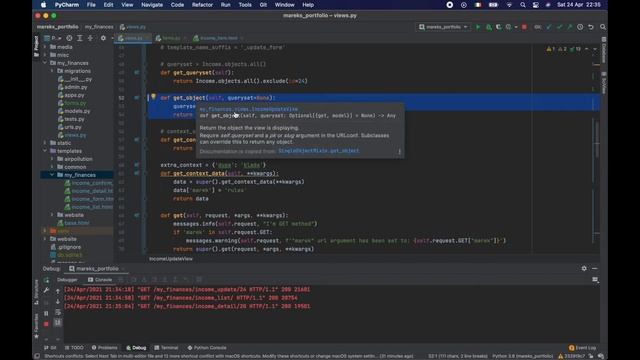Click the yellow intention lightbulb at line 52
640x360 pixels.
pyautogui.click(x=153, y=97)
